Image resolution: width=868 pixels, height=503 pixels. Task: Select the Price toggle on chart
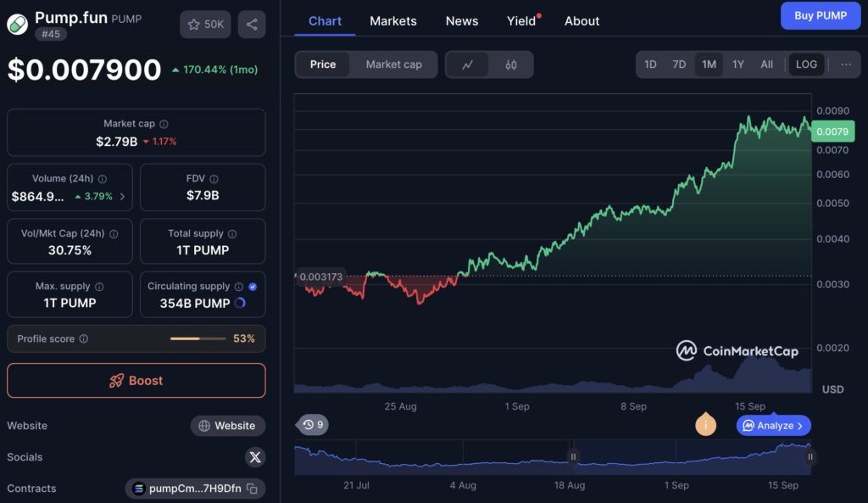point(323,64)
